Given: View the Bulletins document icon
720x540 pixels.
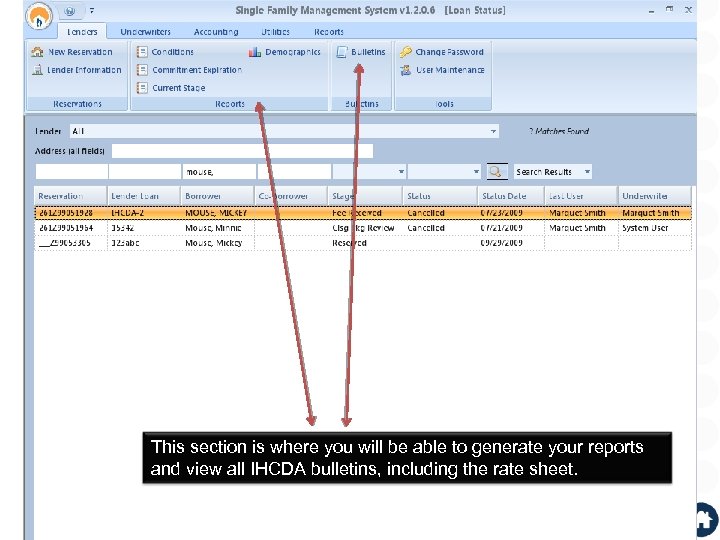Looking at the screenshot, I should click(x=342, y=52).
